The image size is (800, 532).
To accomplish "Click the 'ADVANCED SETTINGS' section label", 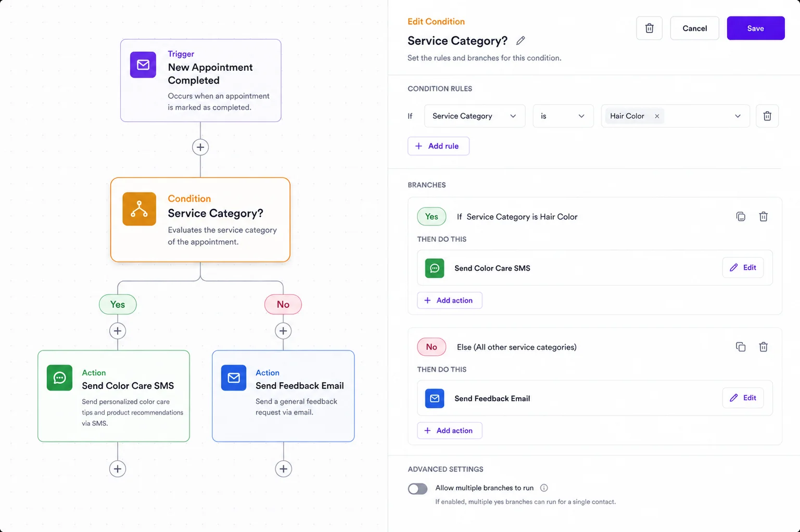I will click(446, 469).
